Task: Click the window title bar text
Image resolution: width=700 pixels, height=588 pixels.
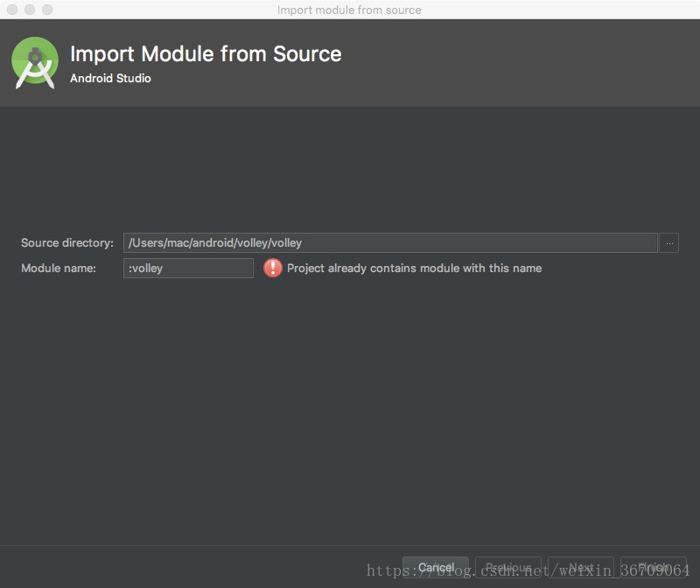Action: pyautogui.click(x=349, y=10)
